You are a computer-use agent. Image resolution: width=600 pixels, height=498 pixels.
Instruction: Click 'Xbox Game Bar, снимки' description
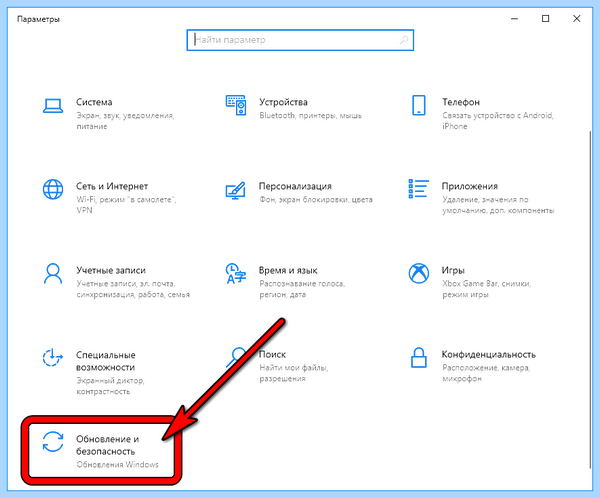486,289
